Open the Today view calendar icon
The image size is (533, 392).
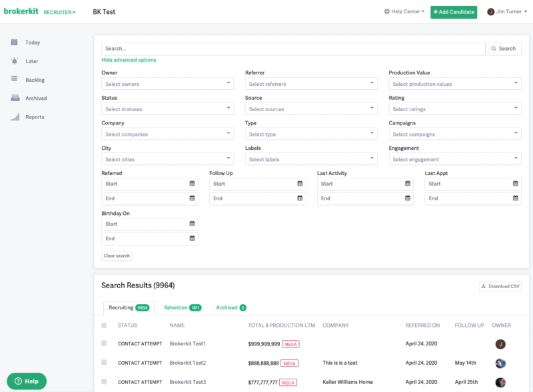point(14,42)
